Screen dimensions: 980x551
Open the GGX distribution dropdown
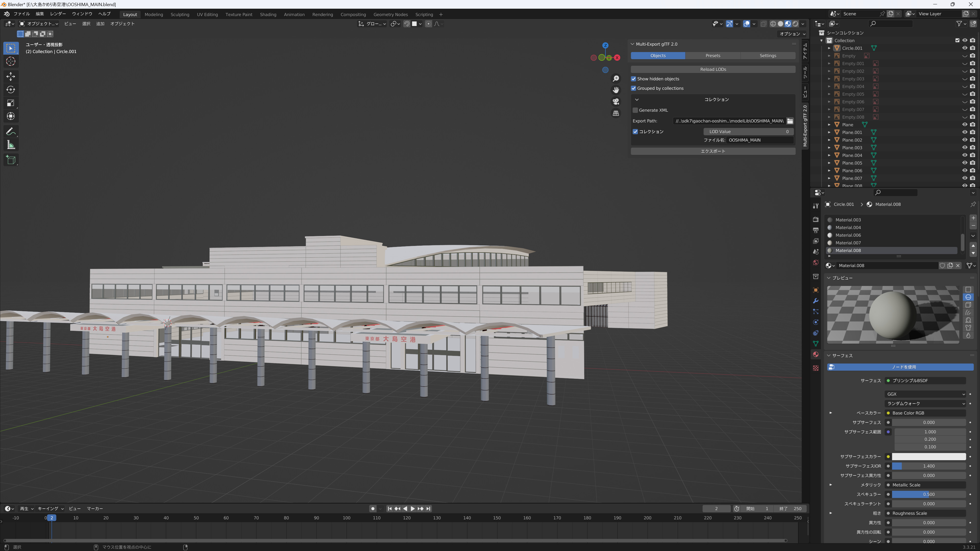(925, 394)
